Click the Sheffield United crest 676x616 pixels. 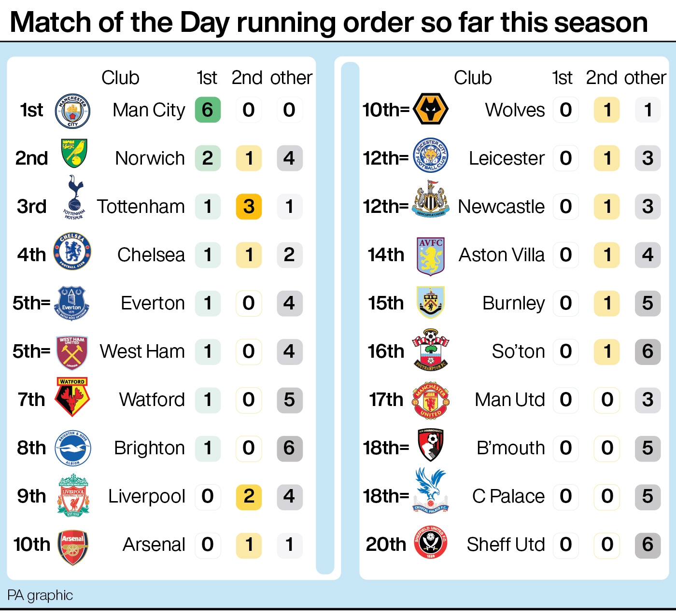click(431, 542)
